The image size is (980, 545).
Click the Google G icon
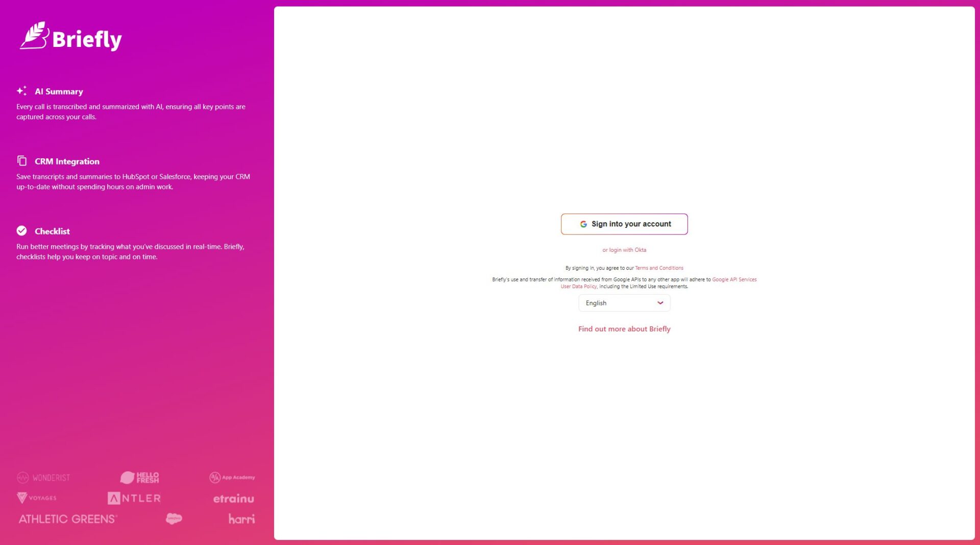tap(583, 224)
